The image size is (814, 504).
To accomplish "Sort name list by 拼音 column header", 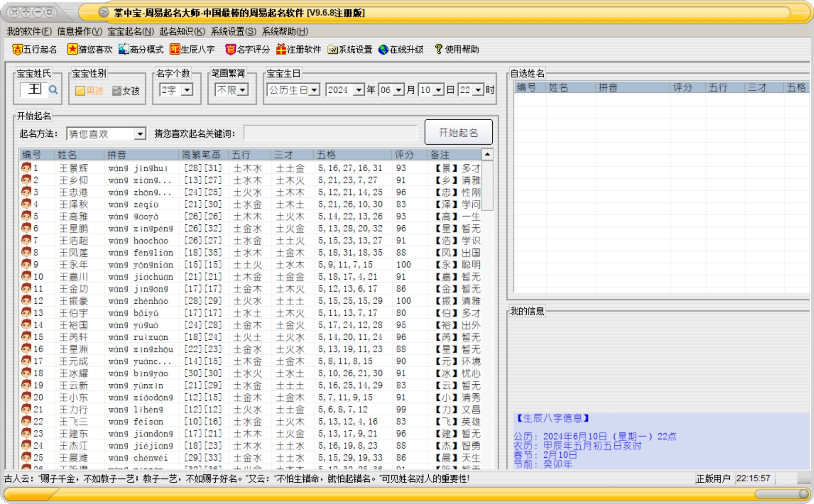I will coord(141,155).
